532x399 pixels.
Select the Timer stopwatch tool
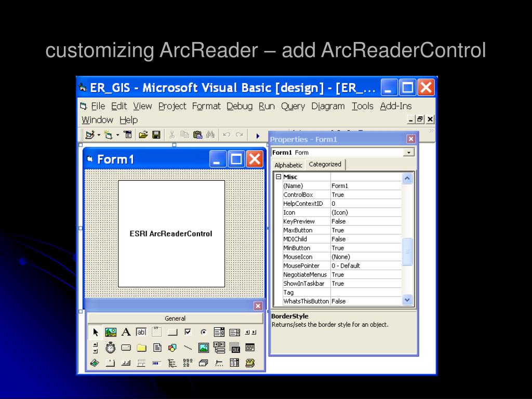click(111, 348)
